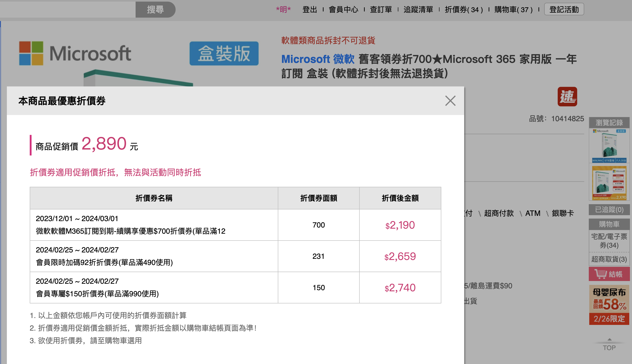The width and height of the screenshot is (632, 364).
Task: Click the Microsoft 微軟 brand link
Action: coord(318,59)
